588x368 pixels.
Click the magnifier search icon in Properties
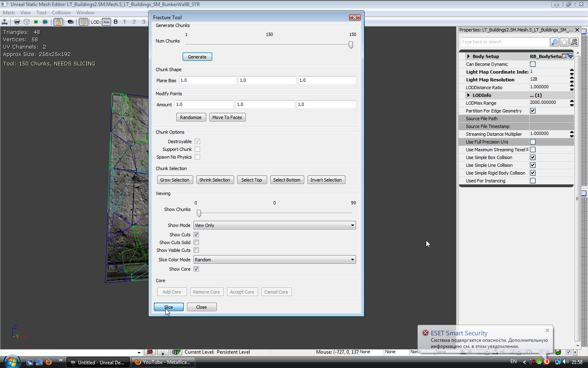(x=554, y=42)
